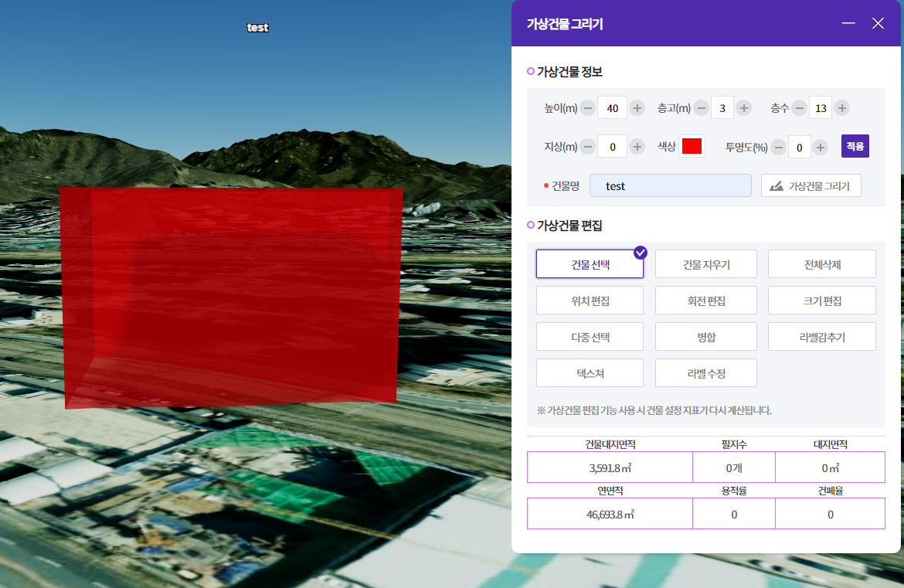This screenshot has width=904, height=588.
Task: Click the 용적률 value cell
Action: click(x=734, y=514)
